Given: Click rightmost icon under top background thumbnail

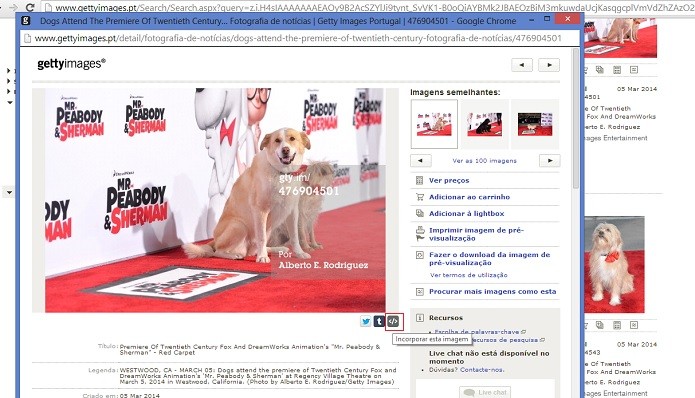Looking at the screenshot, I should [x=634, y=70].
